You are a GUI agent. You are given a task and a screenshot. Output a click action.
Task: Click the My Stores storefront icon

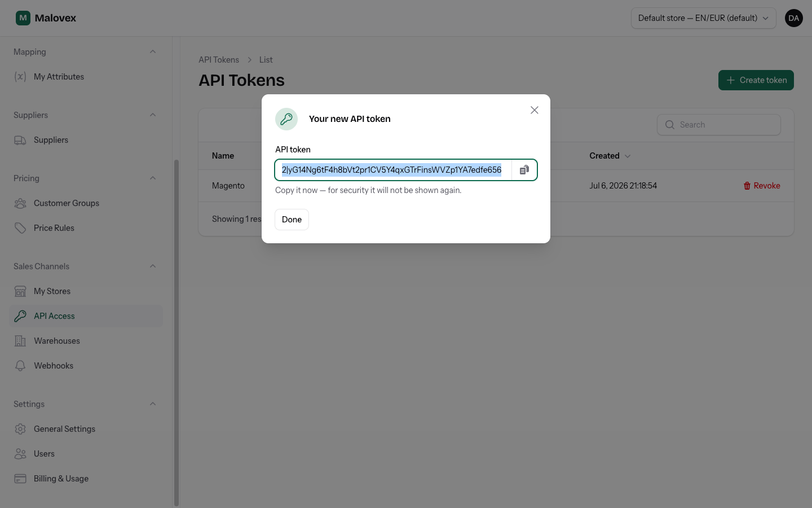pyautogui.click(x=20, y=291)
